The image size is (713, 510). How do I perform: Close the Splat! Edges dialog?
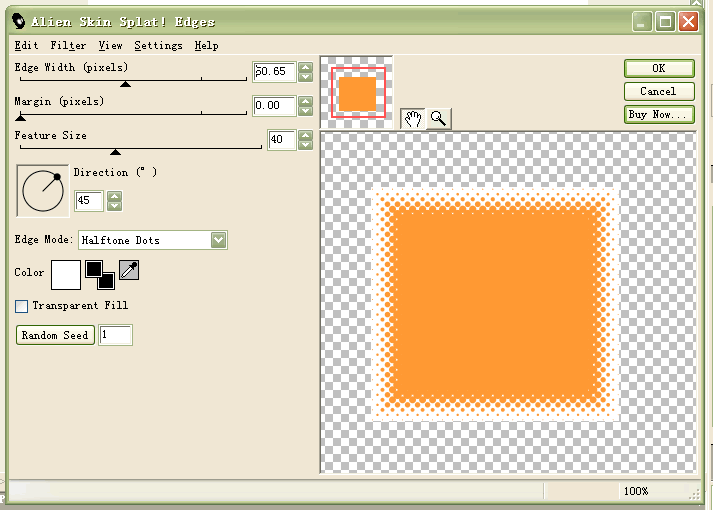click(x=689, y=21)
